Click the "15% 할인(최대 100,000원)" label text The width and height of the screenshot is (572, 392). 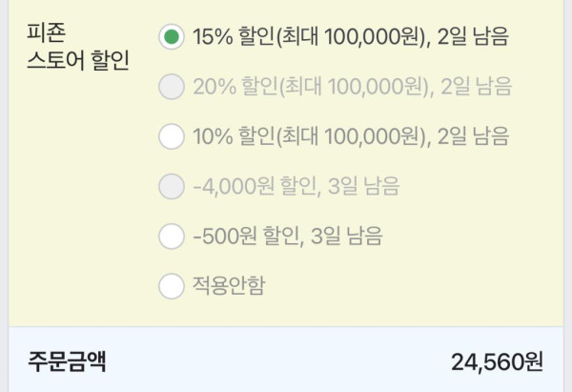pos(307,38)
